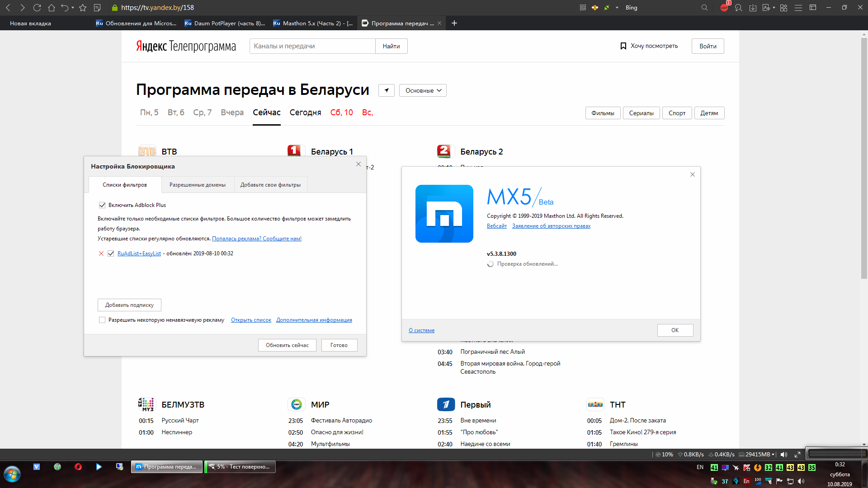Click the bee icon in address bar
868x488 pixels.
point(595,8)
